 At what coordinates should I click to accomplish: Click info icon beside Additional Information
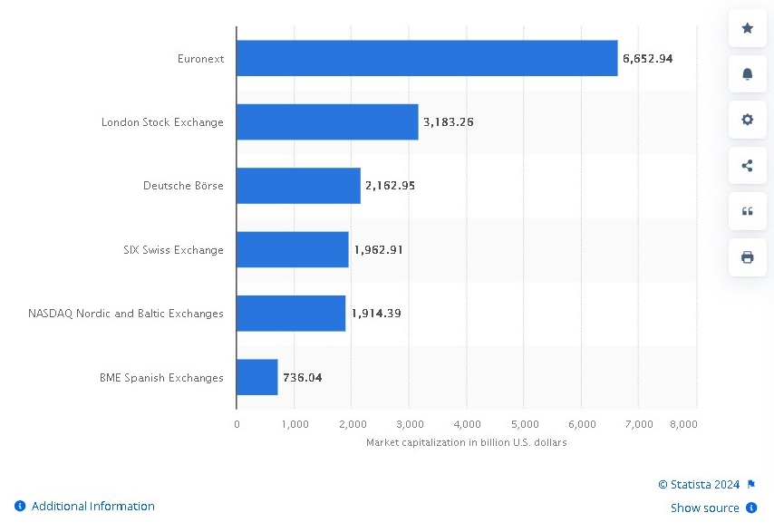click(20, 507)
